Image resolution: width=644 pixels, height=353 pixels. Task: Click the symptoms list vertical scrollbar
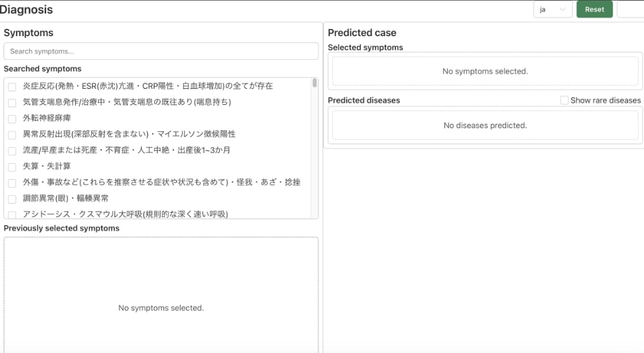pos(315,84)
